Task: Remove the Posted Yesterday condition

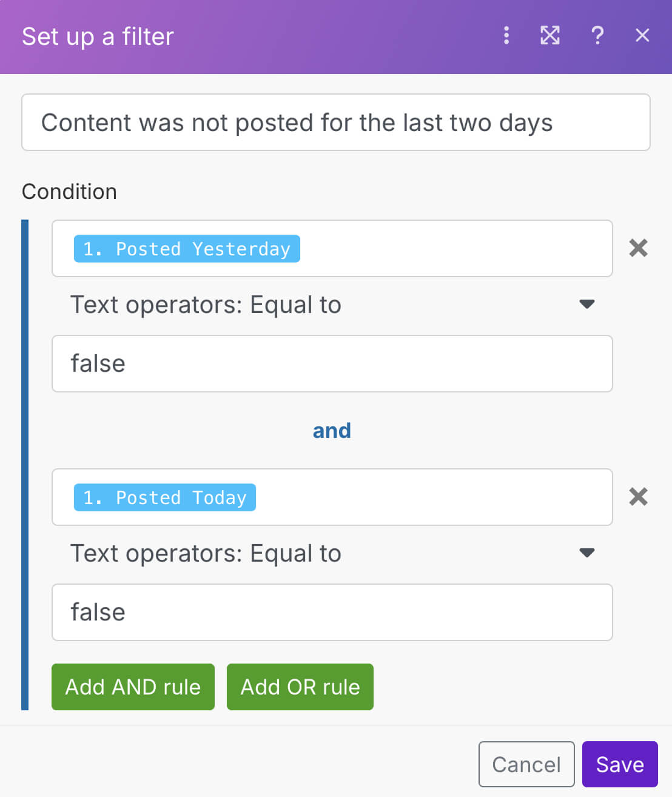Action: click(x=637, y=248)
